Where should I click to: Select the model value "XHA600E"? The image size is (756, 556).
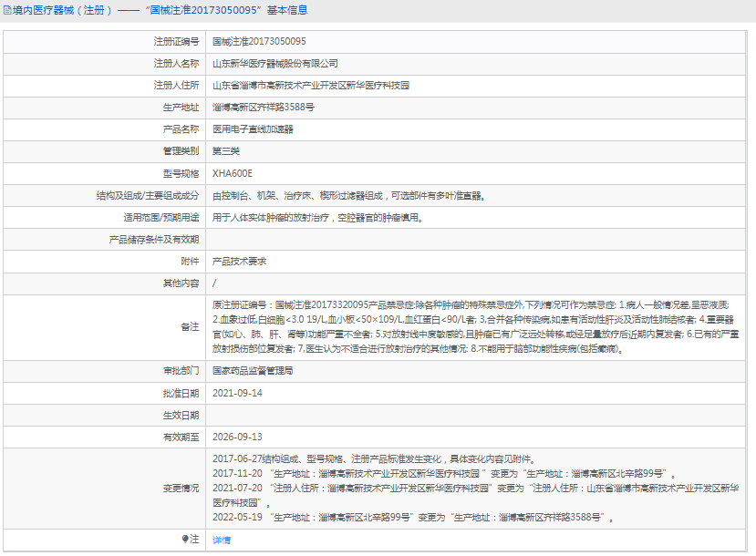point(233,173)
